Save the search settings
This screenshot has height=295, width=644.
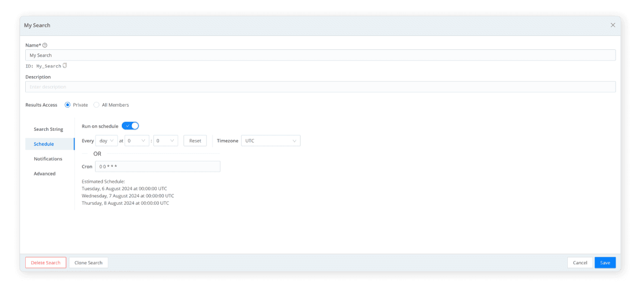[605, 263]
